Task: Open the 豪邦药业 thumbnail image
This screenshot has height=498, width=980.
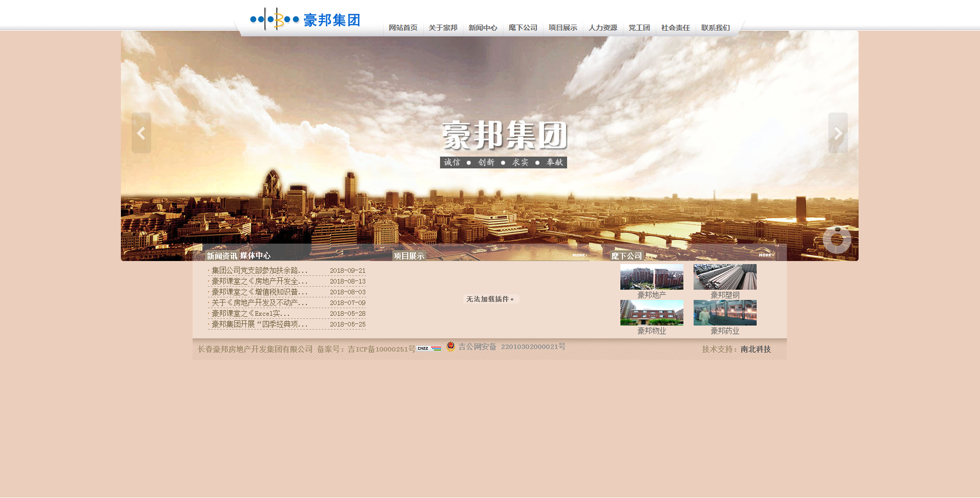Action: tap(725, 313)
